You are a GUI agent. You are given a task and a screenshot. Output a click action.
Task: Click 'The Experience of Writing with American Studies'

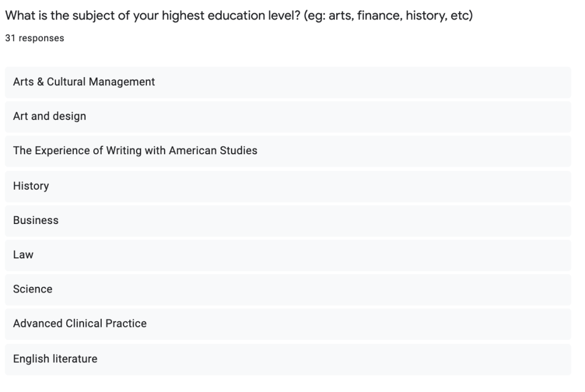135,151
